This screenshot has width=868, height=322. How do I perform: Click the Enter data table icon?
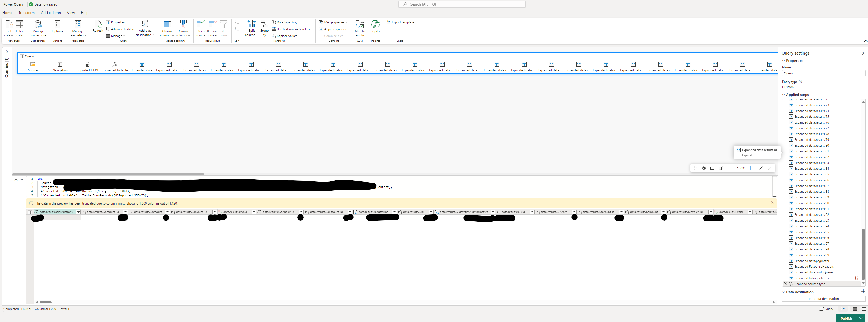tap(19, 24)
